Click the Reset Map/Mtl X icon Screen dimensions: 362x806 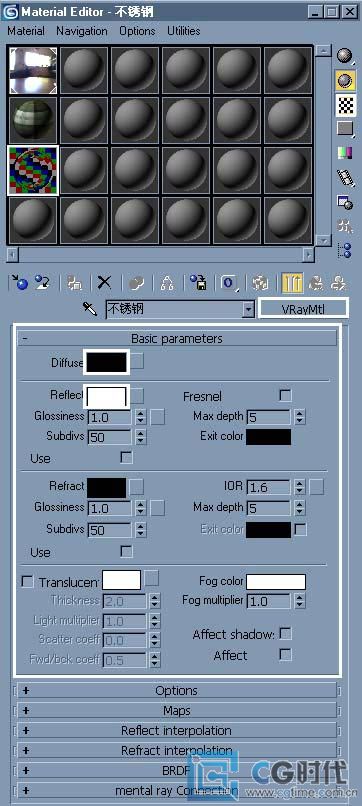[104, 283]
